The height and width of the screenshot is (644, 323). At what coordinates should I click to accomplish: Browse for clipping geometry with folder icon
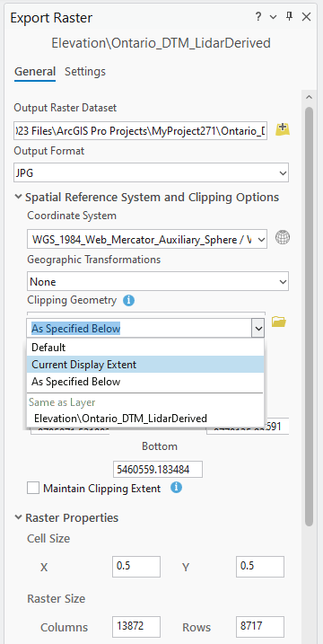click(279, 322)
